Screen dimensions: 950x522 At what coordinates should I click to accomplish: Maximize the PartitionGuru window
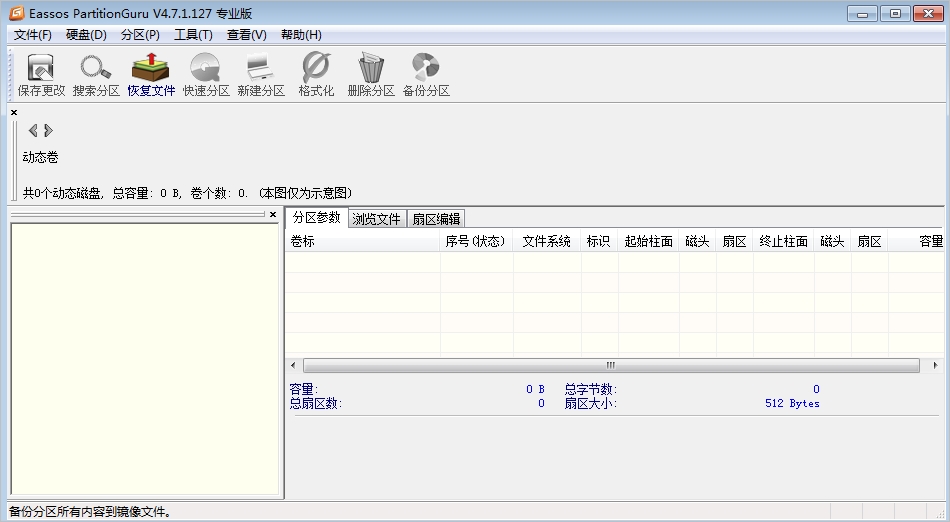tap(895, 13)
